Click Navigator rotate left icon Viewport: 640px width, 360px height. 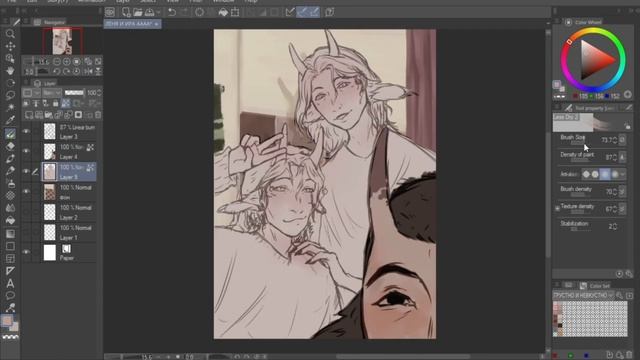tap(57, 71)
